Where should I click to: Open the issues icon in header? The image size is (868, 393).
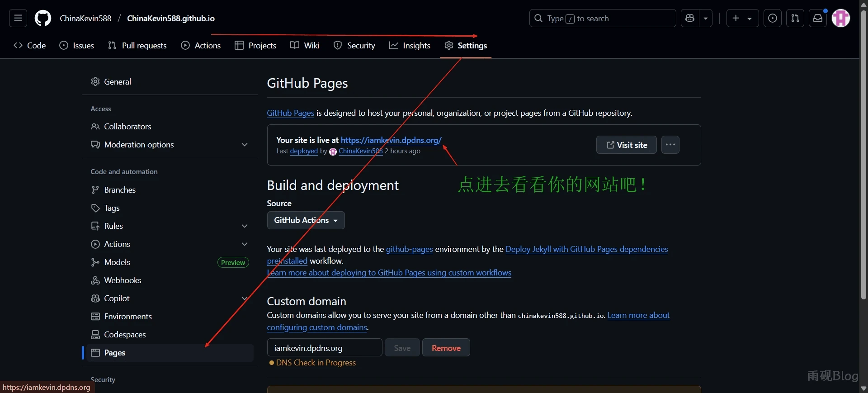[x=773, y=19]
